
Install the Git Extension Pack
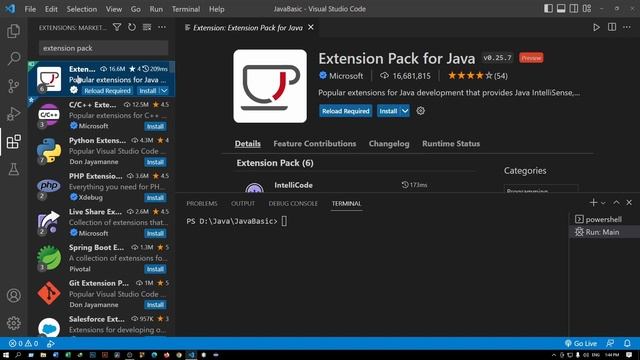[x=155, y=305]
